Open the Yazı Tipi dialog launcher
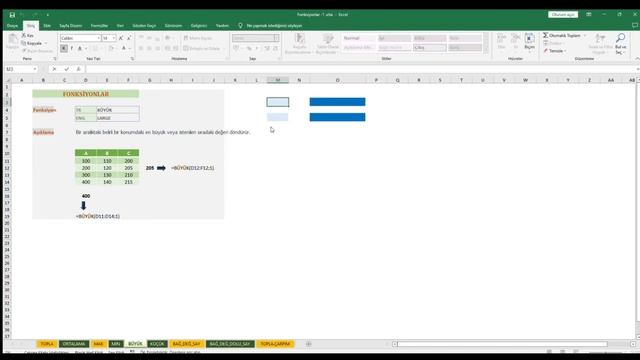The image size is (640, 360). pyautogui.click(x=132, y=59)
